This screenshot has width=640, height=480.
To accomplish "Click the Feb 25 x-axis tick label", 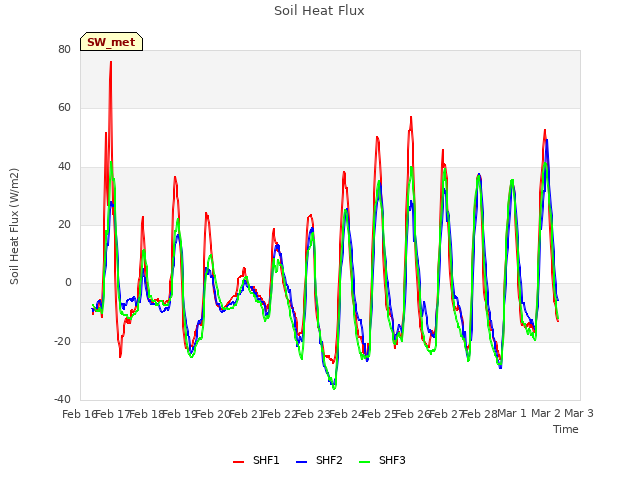I will pyautogui.click(x=380, y=414).
